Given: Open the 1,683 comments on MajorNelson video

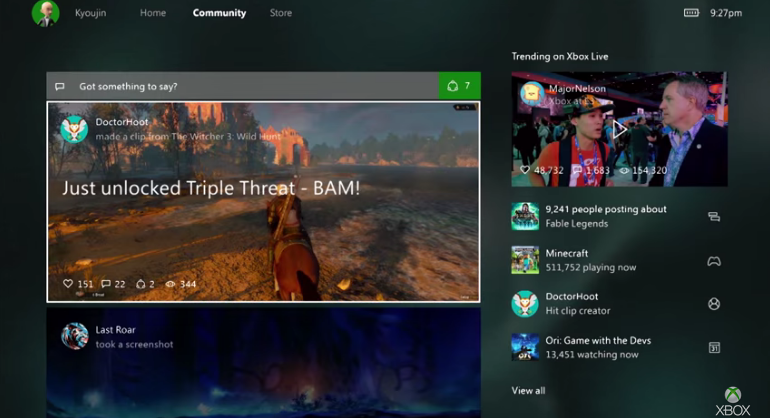Looking at the screenshot, I should pos(578,170).
